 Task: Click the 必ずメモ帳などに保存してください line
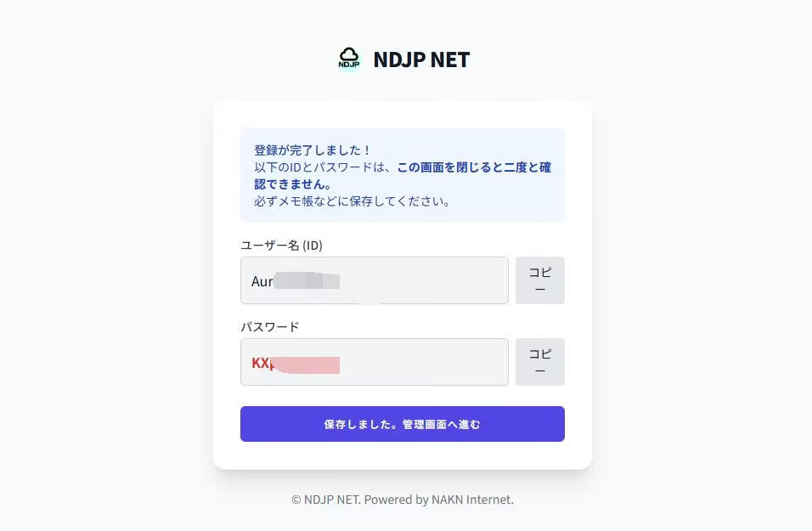click(x=352, y=201)
